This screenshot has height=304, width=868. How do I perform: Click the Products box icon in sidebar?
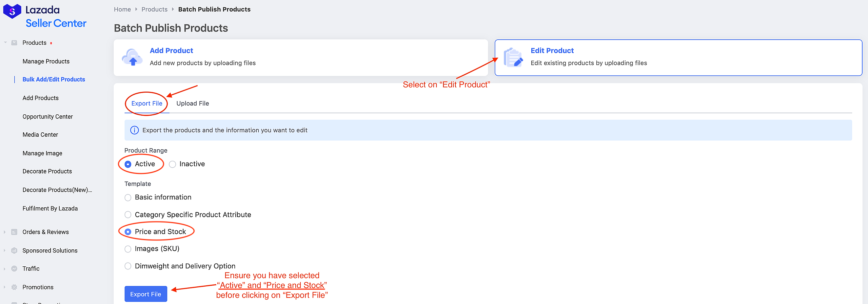click(14, 43)
